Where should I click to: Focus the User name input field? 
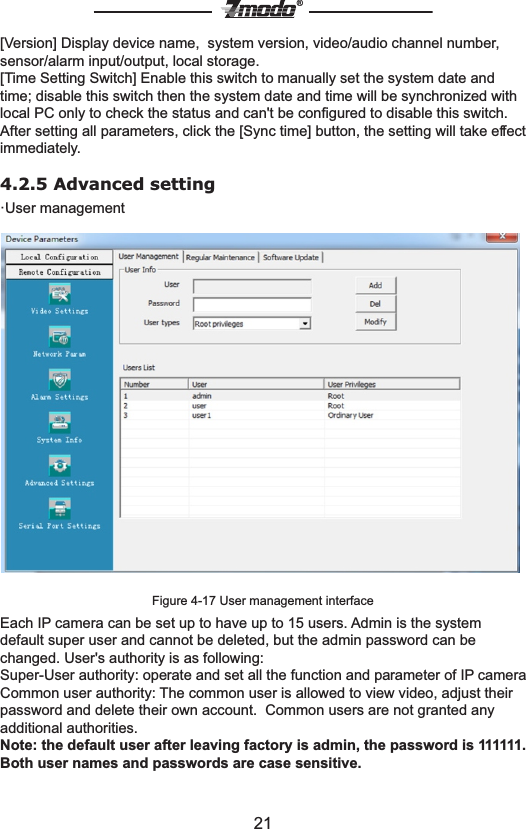(x=252, y=287)
